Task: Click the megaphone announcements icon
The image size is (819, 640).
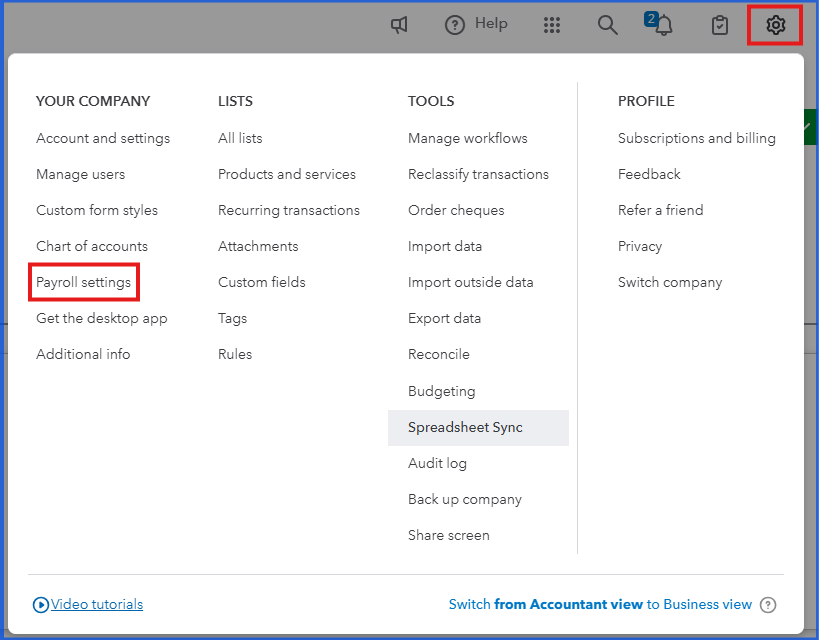Action: (399, 25)
